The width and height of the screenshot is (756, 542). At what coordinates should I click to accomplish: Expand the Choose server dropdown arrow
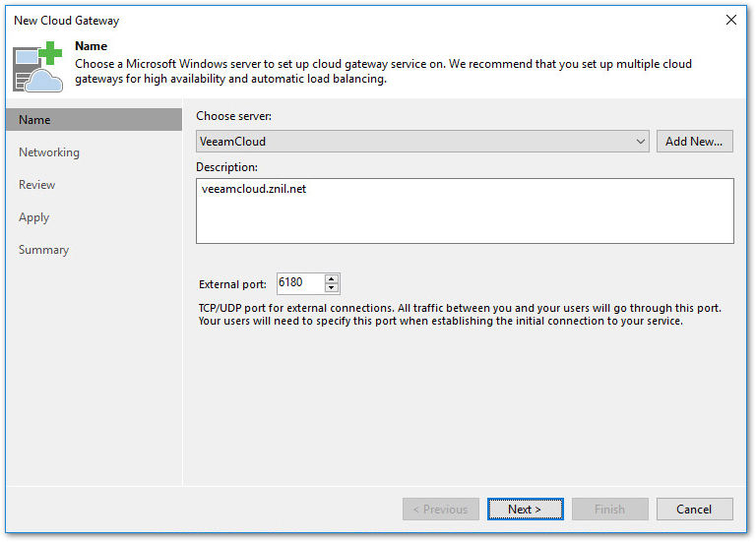point(640,142)
